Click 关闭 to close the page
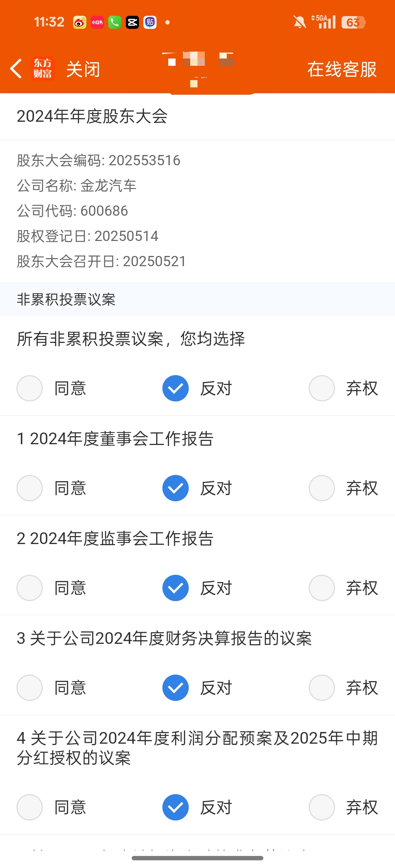The width and height of the screenshot is (395, 868). click(x=83, y=69)
